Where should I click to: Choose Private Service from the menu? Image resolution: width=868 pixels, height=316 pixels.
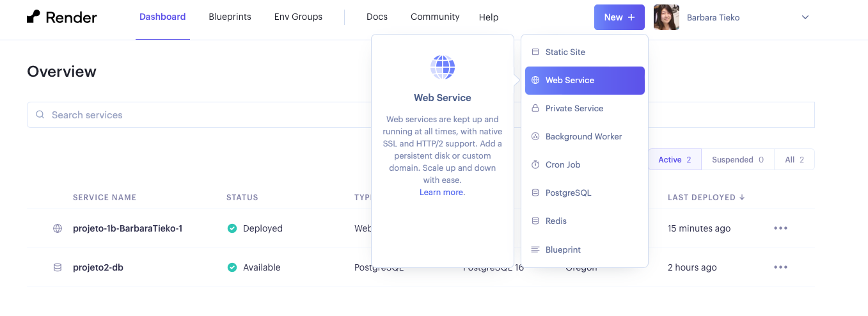(x=585, y=108)
